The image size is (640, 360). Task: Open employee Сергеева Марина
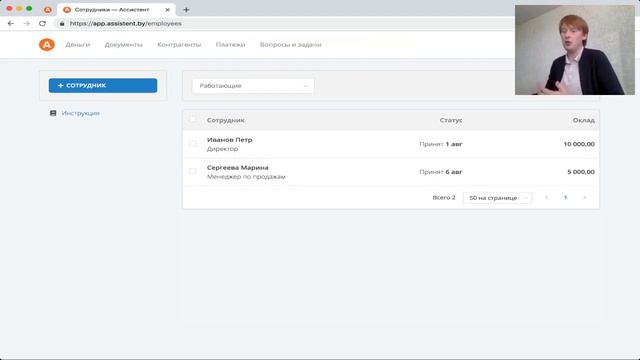238,167
